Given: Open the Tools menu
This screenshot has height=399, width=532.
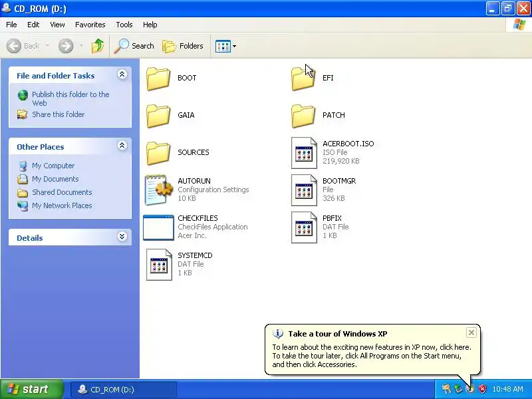Looking at the screenshot, I should coord(124,25).
